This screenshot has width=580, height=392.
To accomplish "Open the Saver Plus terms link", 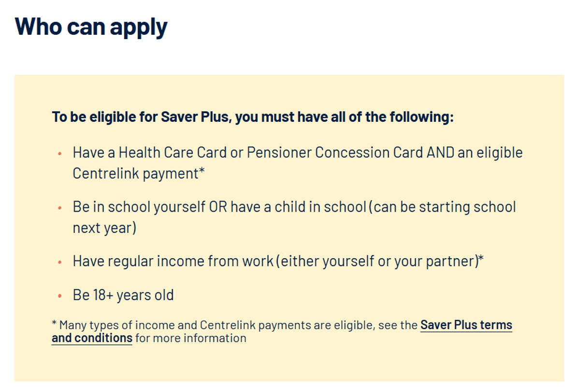I will [466, 325].
